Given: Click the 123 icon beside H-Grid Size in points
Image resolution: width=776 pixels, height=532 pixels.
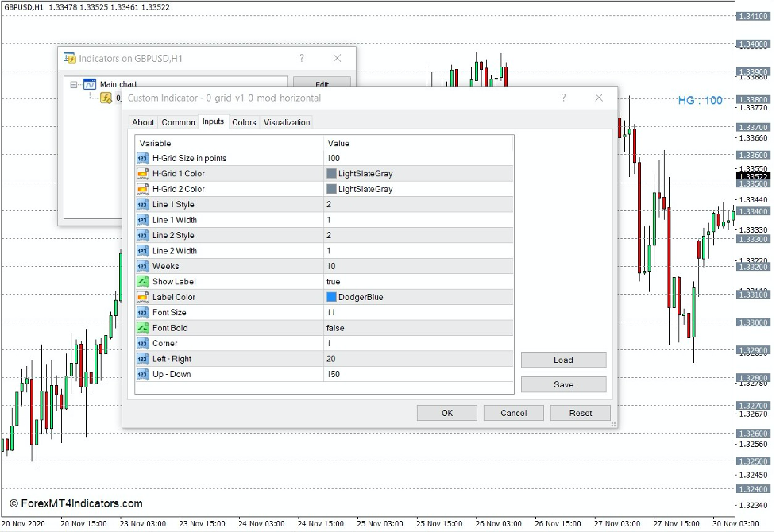Looking at the screenshot, I should [x=144, y=158].
